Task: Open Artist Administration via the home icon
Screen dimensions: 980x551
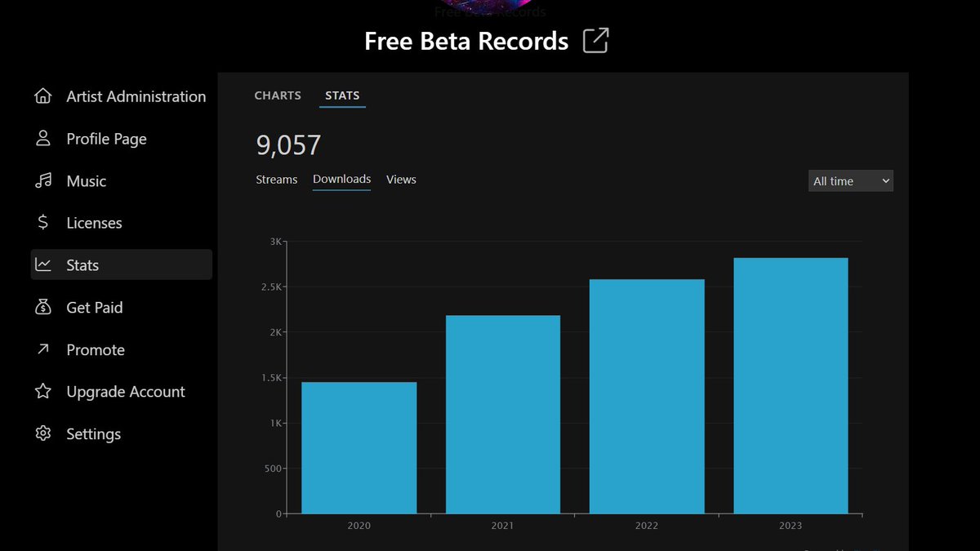Action: (42, 96)
